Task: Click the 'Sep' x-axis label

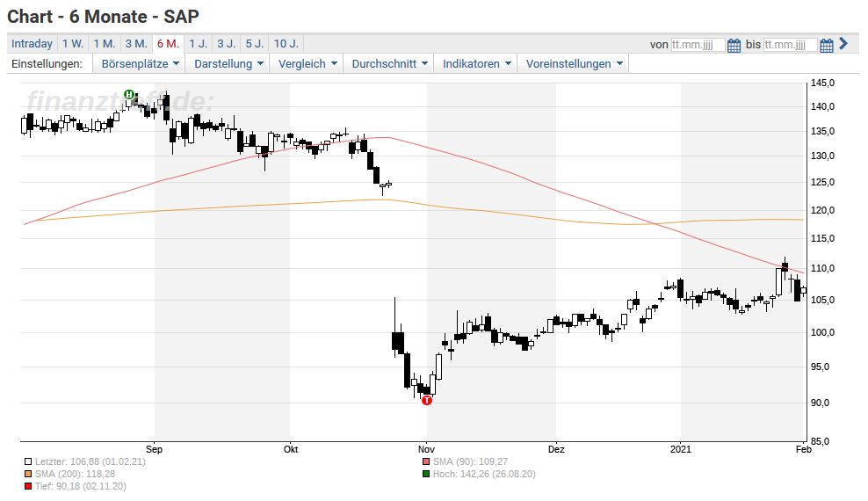Action: tap(155, 449)
